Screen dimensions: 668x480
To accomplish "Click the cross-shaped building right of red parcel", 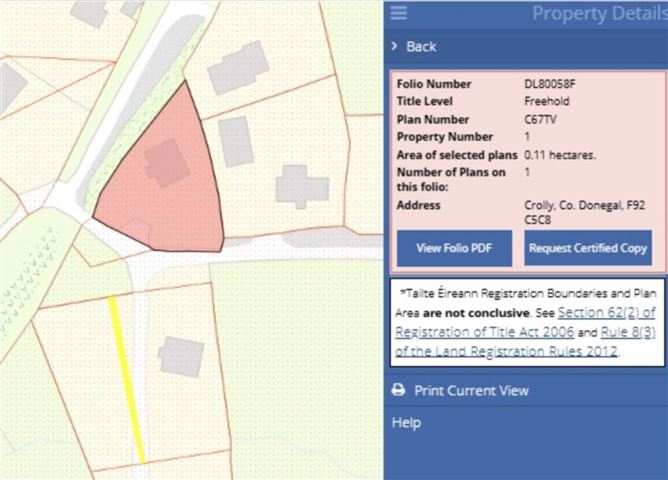I will click(302, 186).
